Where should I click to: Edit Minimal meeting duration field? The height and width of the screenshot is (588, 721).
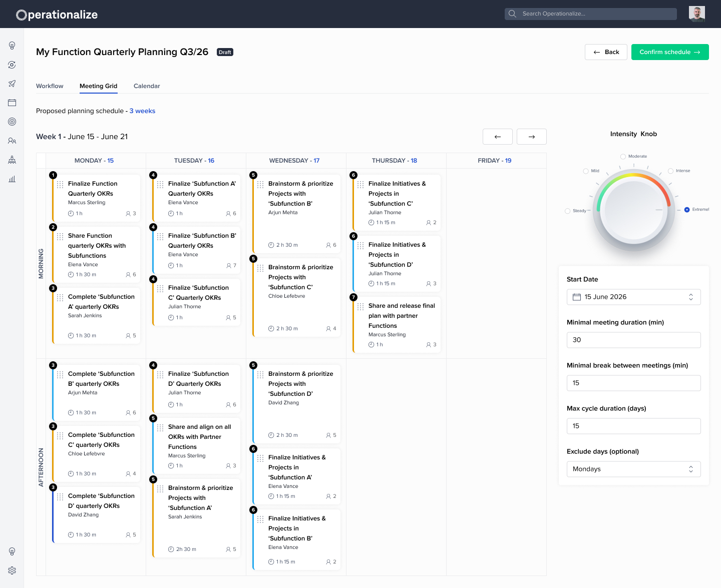(634, 340)
